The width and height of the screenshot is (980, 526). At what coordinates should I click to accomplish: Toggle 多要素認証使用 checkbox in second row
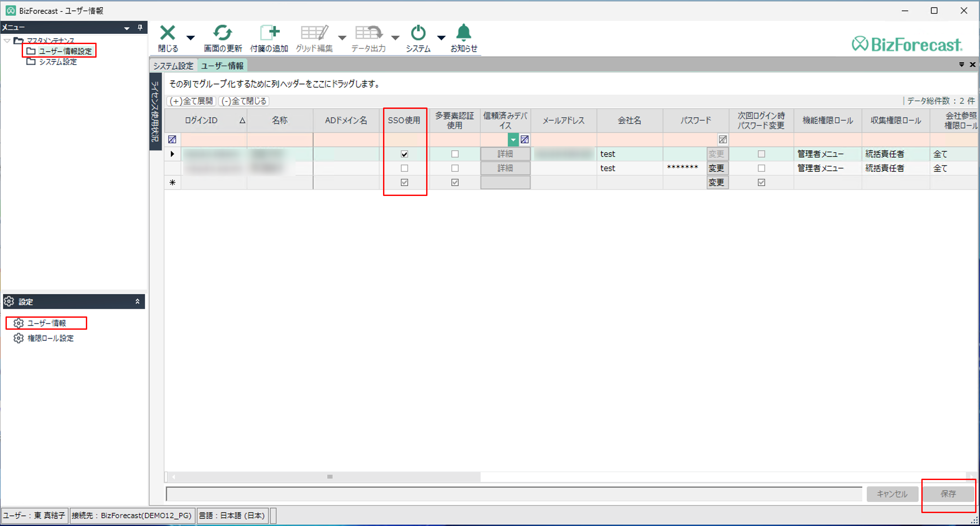coord(455,168)
